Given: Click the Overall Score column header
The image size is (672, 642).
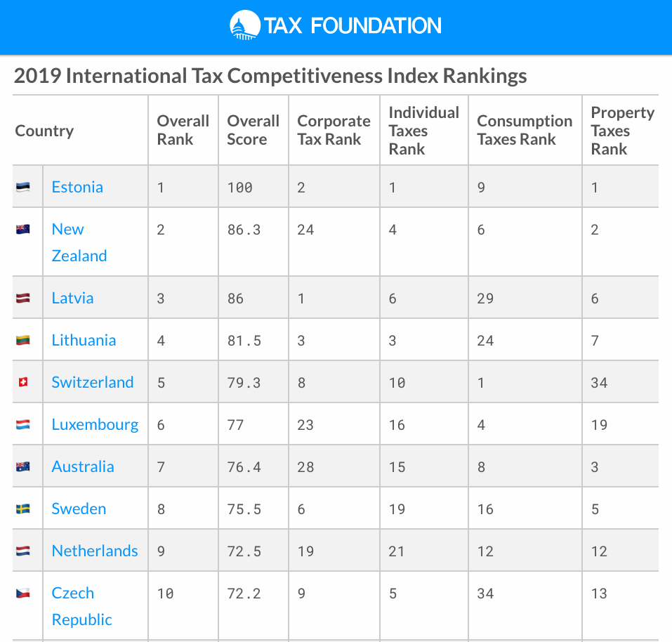Looking at the screenshot, I should 253,130.
